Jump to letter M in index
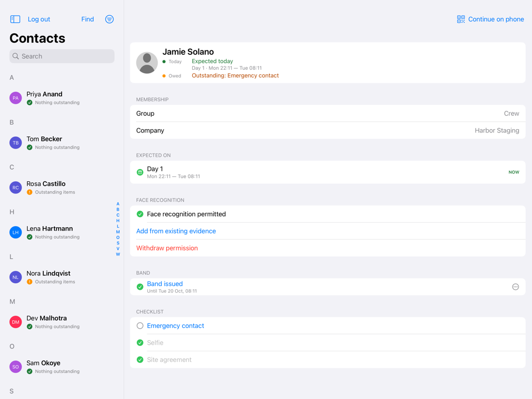The width and height of the screenshot is (532, 399). [117, 232]
